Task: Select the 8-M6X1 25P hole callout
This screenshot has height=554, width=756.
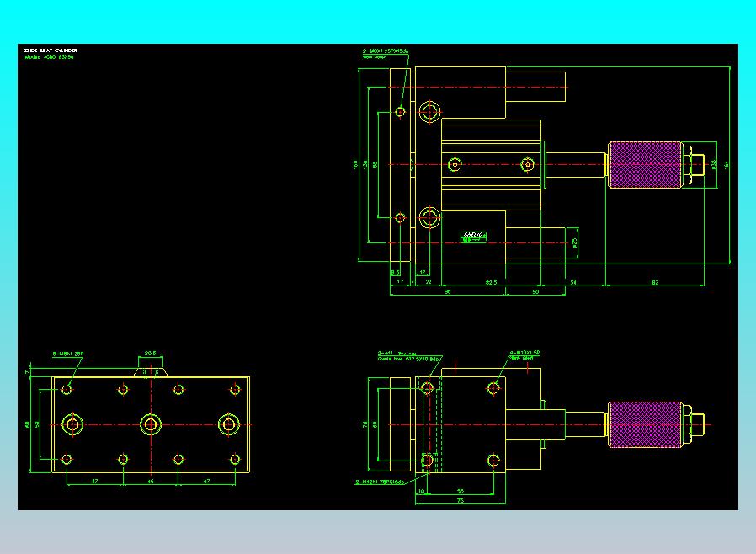Action: point(68,354)
